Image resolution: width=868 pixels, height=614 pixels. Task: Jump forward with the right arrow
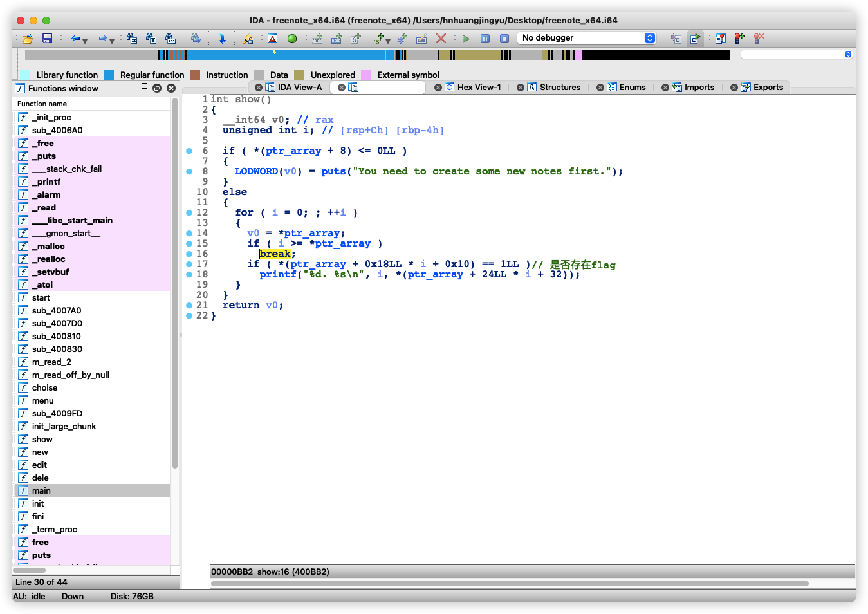click(102, 39)
